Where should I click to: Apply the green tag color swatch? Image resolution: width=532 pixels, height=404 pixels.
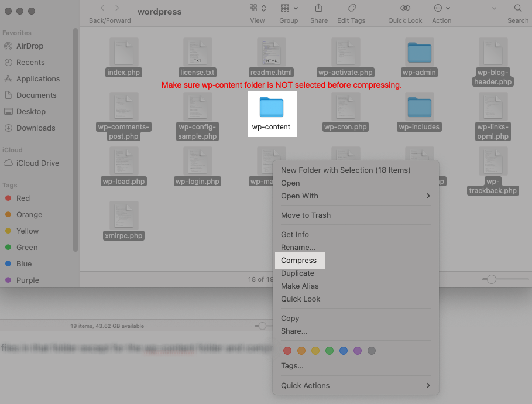tap(330, 351)
